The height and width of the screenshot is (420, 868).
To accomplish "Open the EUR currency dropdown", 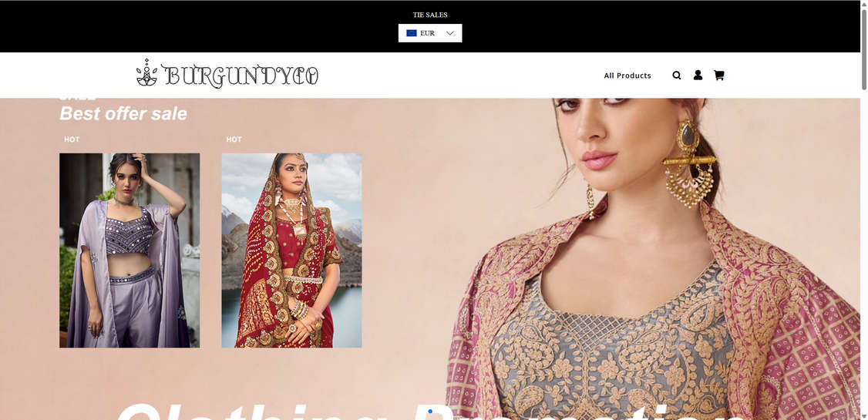I will (x=430, y=33).
